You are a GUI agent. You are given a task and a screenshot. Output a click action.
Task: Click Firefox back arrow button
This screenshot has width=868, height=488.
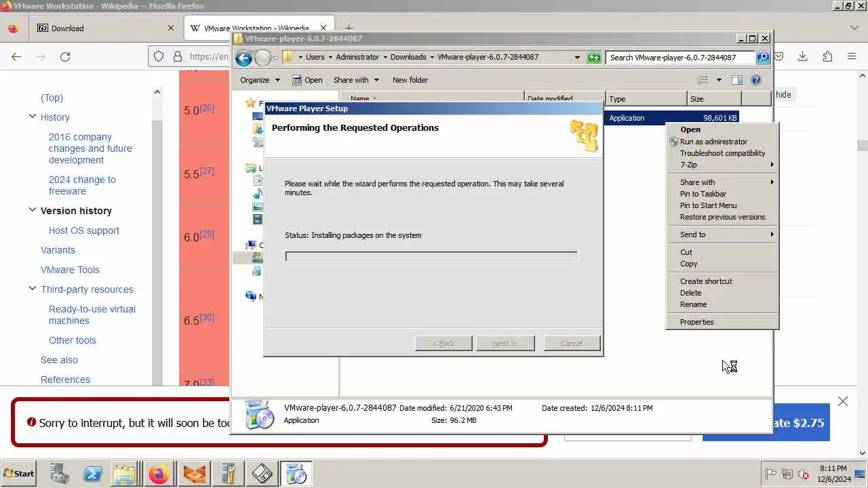(x=16, y=57)
